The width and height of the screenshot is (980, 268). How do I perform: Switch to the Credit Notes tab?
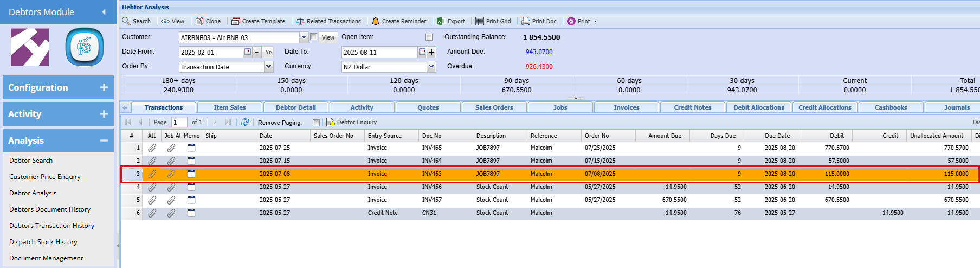(692, 107)
